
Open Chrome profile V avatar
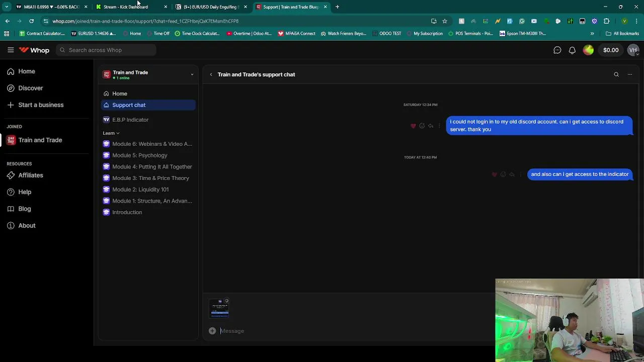coord(624,21)
